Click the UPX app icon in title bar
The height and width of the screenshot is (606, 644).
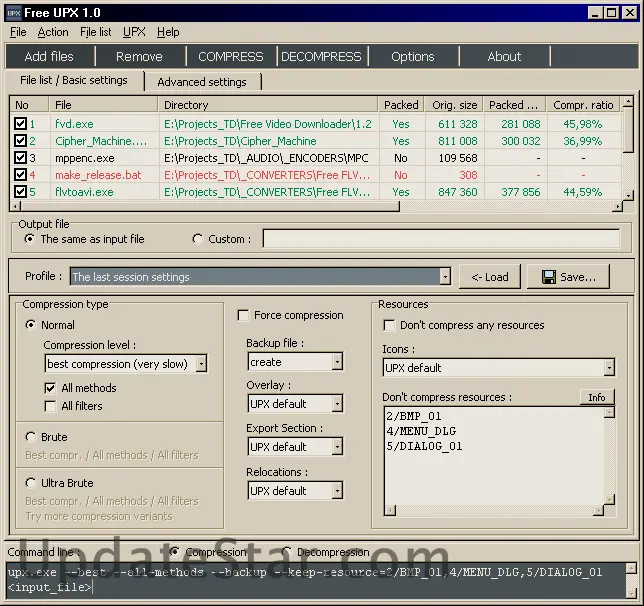click(x=14, y=13)
